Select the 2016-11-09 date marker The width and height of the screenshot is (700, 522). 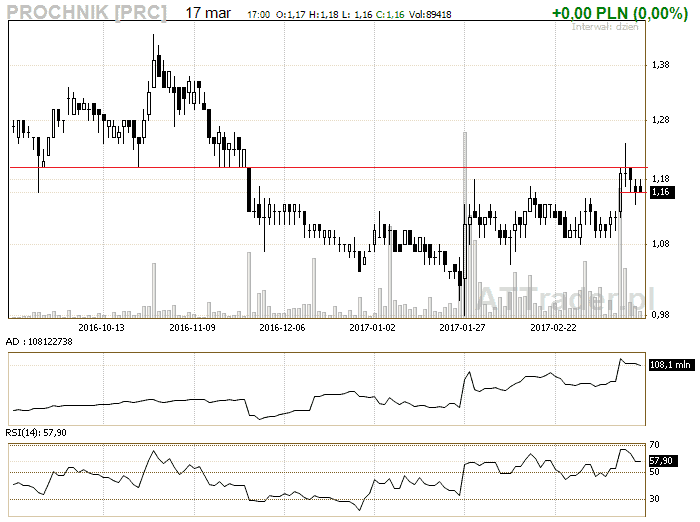[x=192, y=326]
